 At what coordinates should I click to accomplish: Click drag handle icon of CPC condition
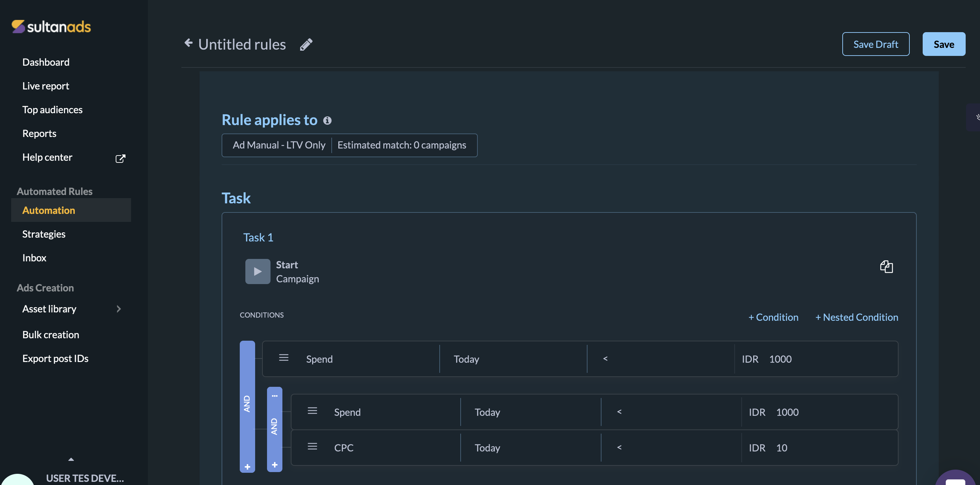(312, 447)
